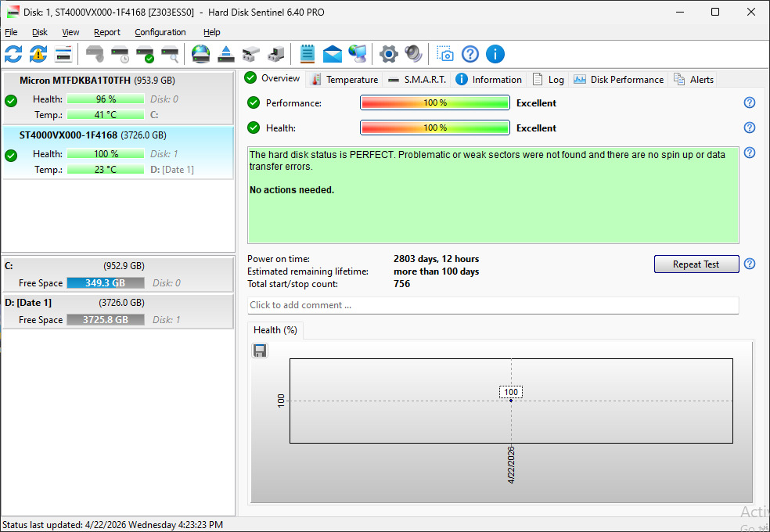The height and width of the screenshot is (532, 770).
Task: Click help icon beside Repeat Test button
Action: (x=750, y=264)
